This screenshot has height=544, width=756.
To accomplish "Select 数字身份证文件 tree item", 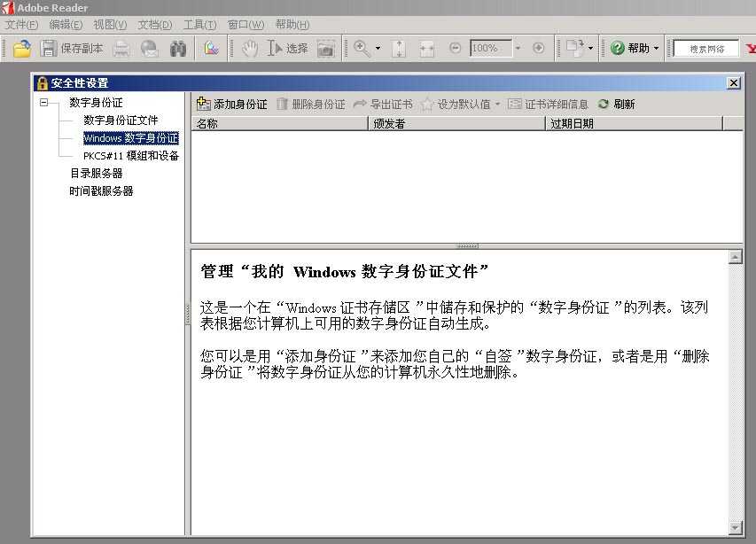I will (x=121, y=120).
